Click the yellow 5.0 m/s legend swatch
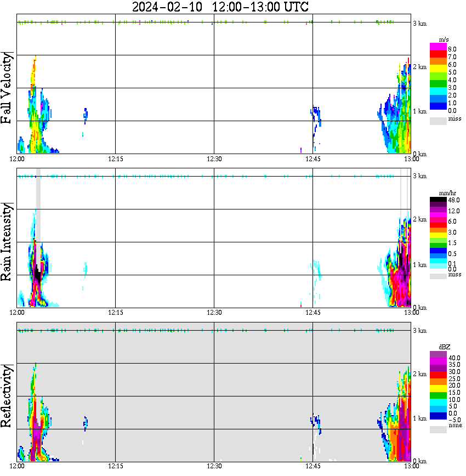466x476 pixels. point(438,69)
